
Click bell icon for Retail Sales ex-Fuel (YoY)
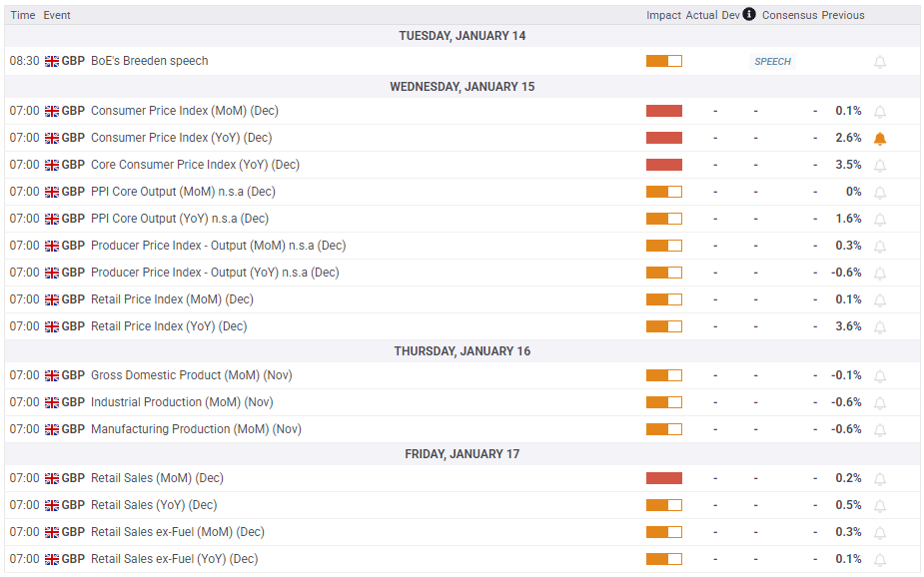click(880, 560)
